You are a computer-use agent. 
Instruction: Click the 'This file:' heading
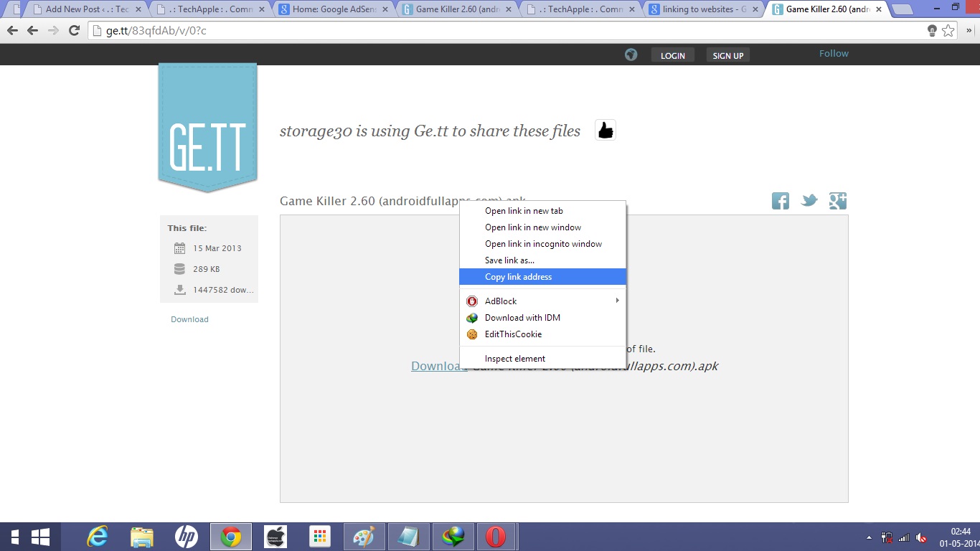(187, 228)
